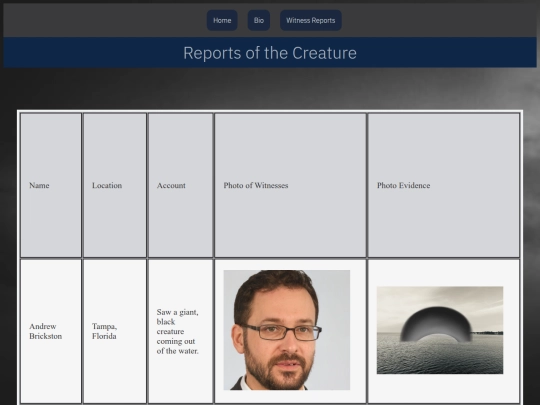The height and width of the screenshot is (405, 540).
Task: Click the Andrew Brickston name cell
Action: (51, 331)
